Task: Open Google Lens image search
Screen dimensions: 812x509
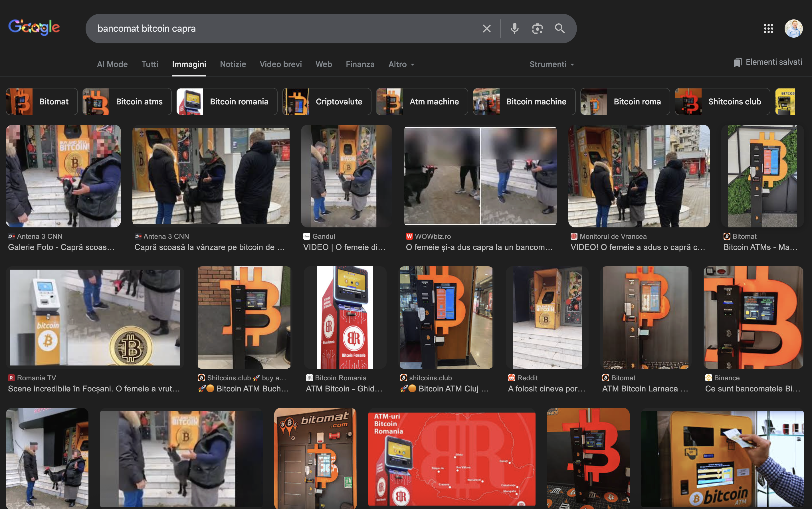Action: (x=537, y=29)
